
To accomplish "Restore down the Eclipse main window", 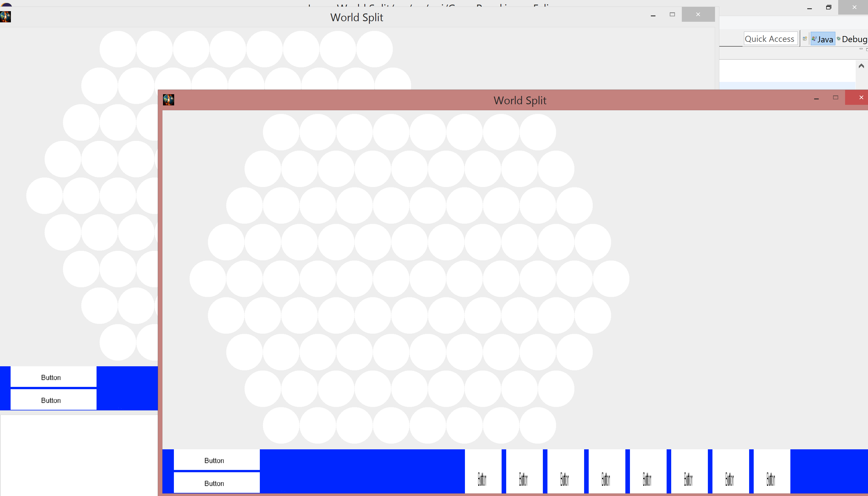I will click(x=828, y=7).
